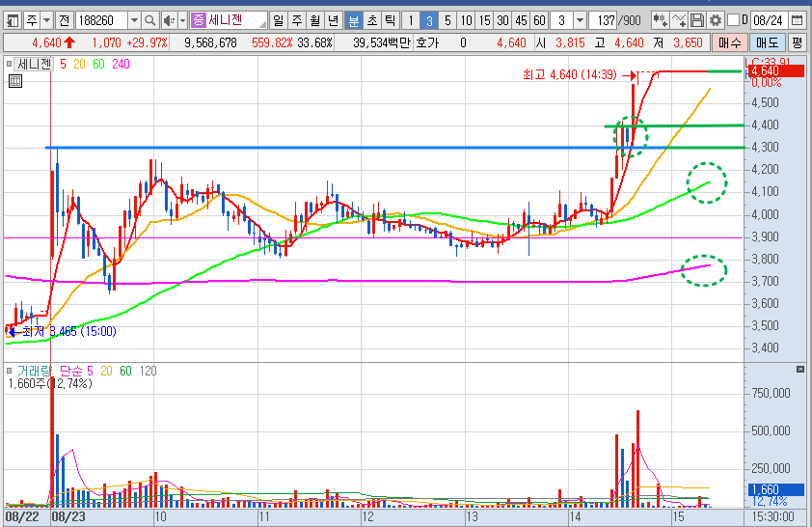Click the speaker sound alert icon
Screen dimensions: 812x527
[169, 20]
